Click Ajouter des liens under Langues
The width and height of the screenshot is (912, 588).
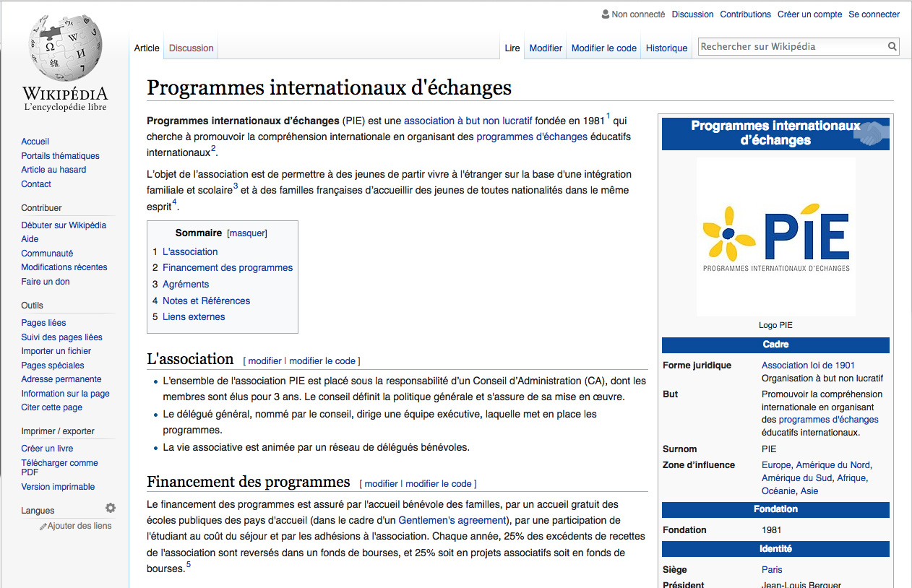[79, 526]
